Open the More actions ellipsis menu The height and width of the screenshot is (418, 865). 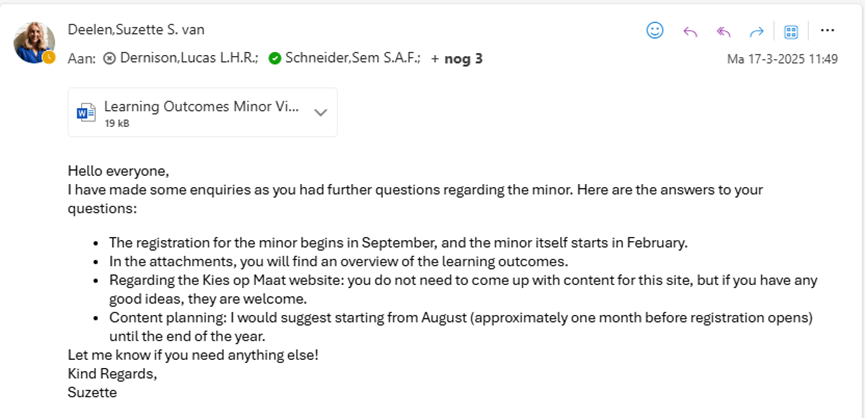pyautogui.click(x=827, y=31)
